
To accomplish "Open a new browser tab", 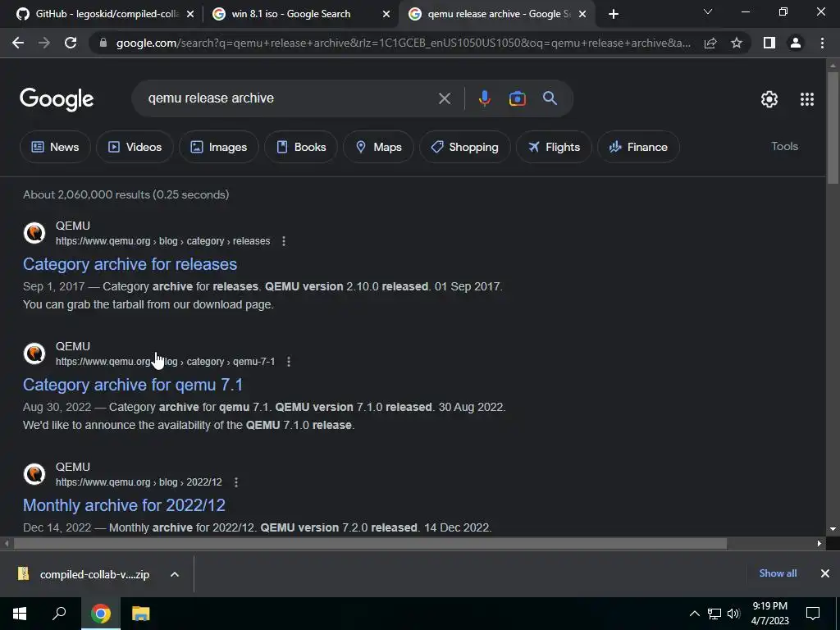I will coord(614,14).
